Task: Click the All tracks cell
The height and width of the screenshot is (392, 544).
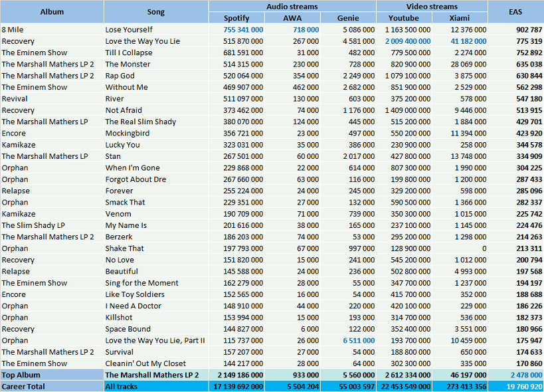Action: coord(156,386)
